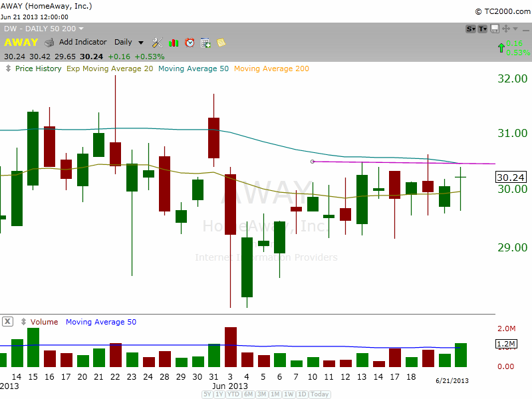Image resolution: width=532 pixels, height=399 pixels.
Task: Click the Volume pane resize arrow icon
Action: pyautogui.click(x=23, y=322)
